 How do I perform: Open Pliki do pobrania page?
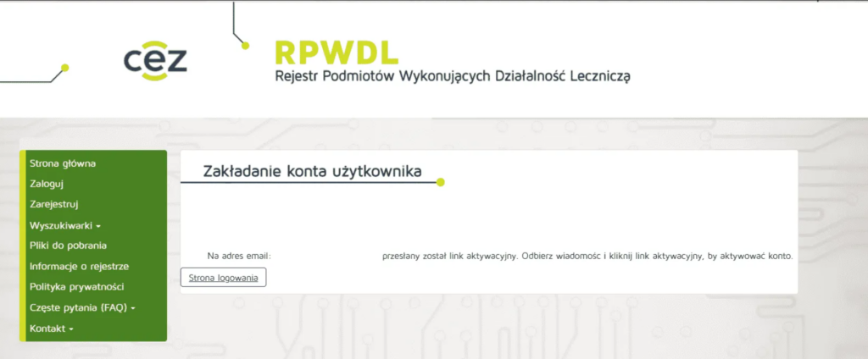[68, 246]
